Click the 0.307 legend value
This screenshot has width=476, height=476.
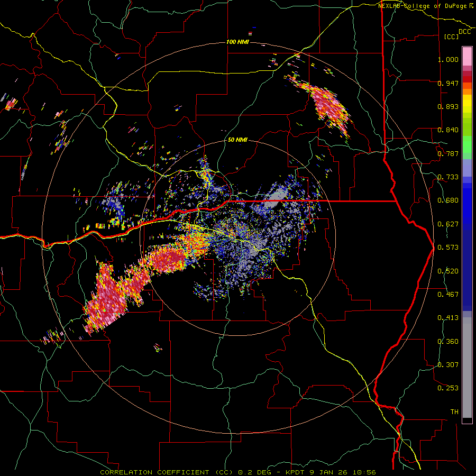point(448,365)
